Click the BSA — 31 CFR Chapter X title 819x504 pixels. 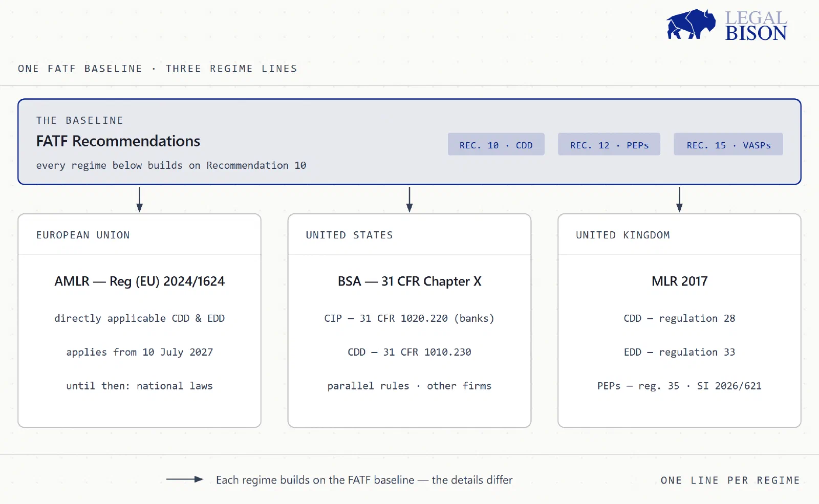click(409, 281)
